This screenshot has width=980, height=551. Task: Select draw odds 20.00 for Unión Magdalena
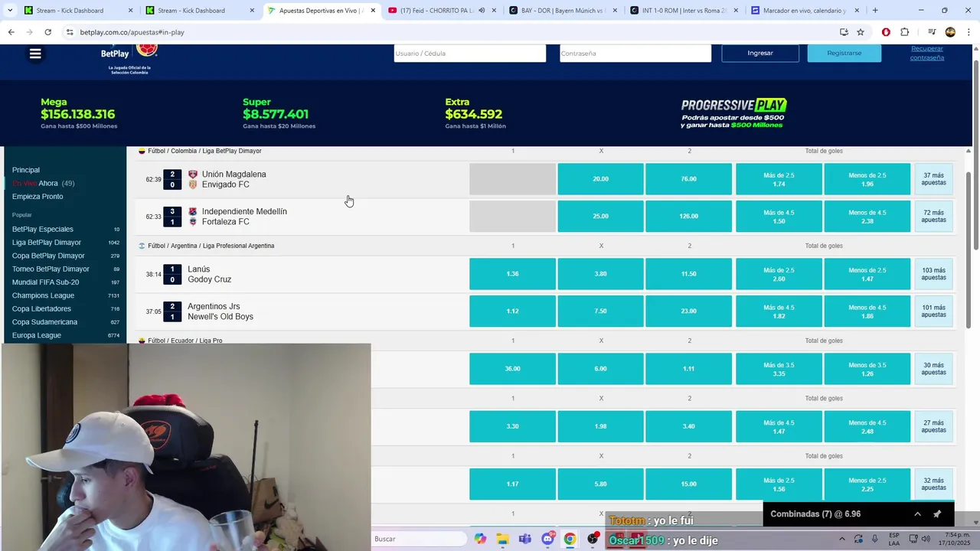(x=600, y=179)
